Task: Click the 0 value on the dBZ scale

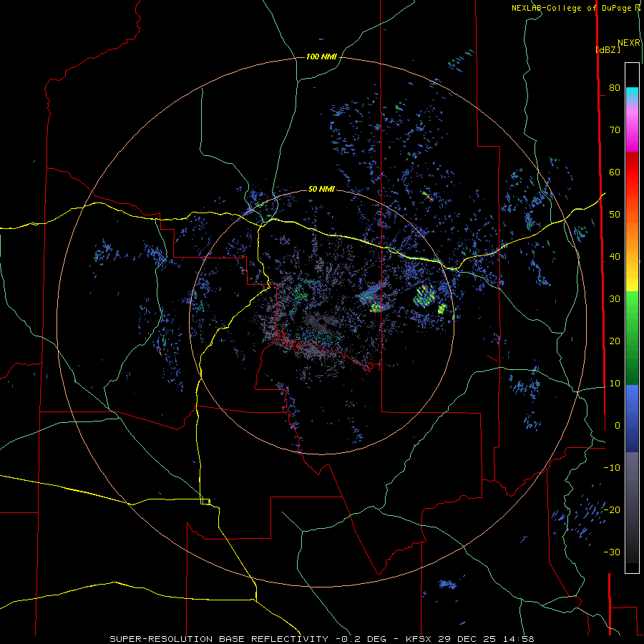Action: [x=617, y=426]
